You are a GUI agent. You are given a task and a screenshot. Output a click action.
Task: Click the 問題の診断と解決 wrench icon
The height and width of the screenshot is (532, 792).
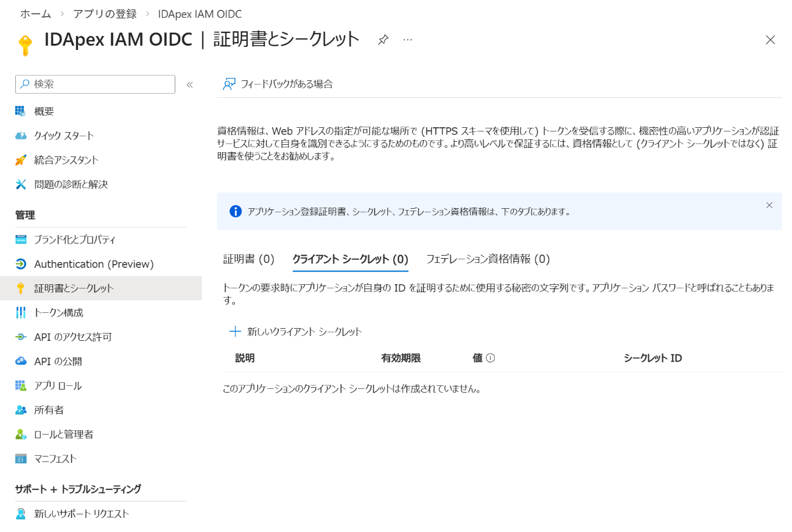[21, 184]
